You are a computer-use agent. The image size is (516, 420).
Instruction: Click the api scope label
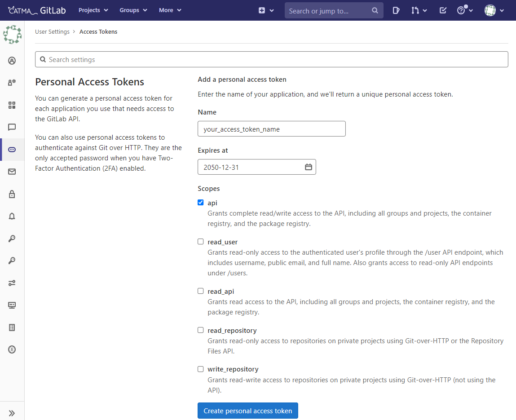tap(212, 203)
